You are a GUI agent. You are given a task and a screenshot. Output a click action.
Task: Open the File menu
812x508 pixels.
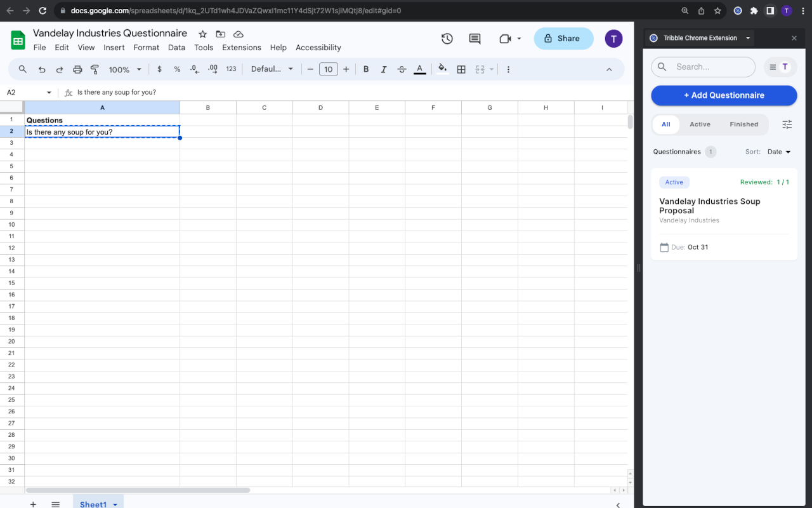coord(39,48)
